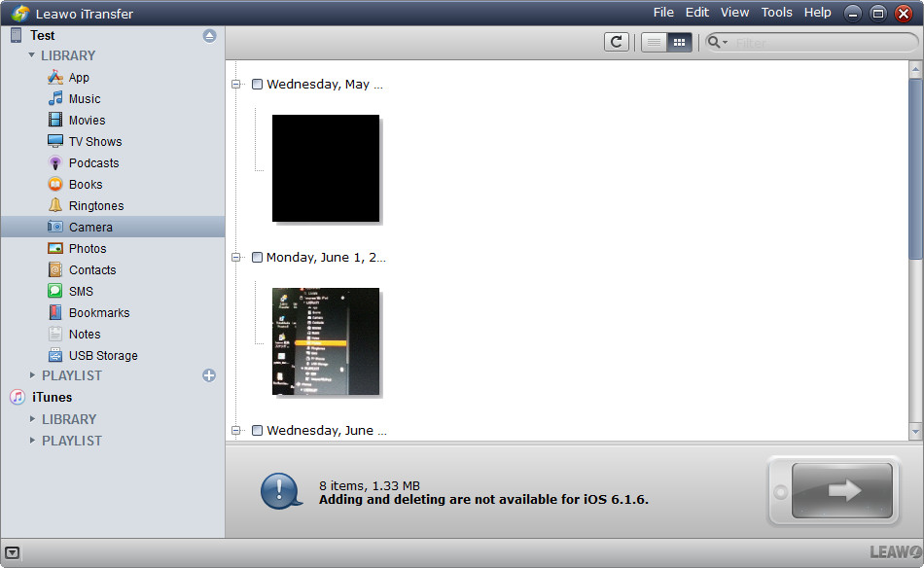Image resolution: width=924 pixels, height=568 pixels.
Task: Switch to thumbnail grid view
Action: (679, 43)
